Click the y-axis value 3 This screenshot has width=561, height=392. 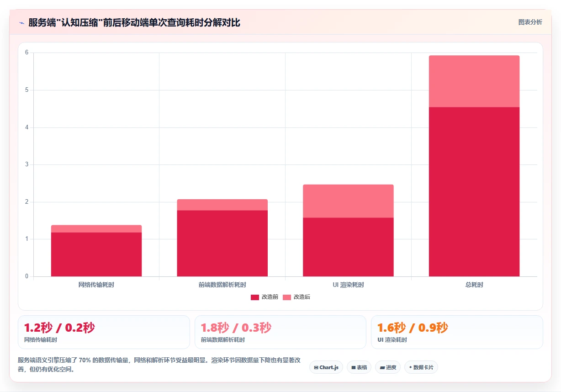[27, 164]
